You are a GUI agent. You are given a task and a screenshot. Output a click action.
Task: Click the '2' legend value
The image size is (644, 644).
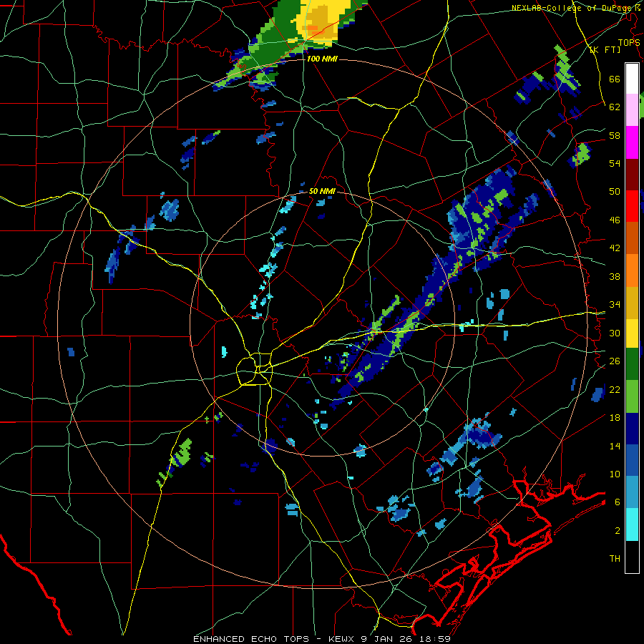coord(617,530)
